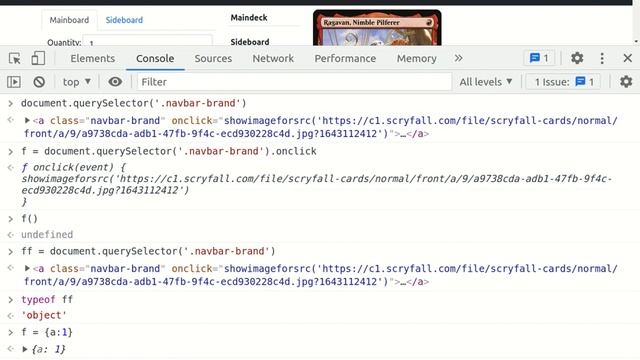Viewport: 640px width, 360px height.
Task: Switch to the Console tab
Action: click(x=155, y=58)
